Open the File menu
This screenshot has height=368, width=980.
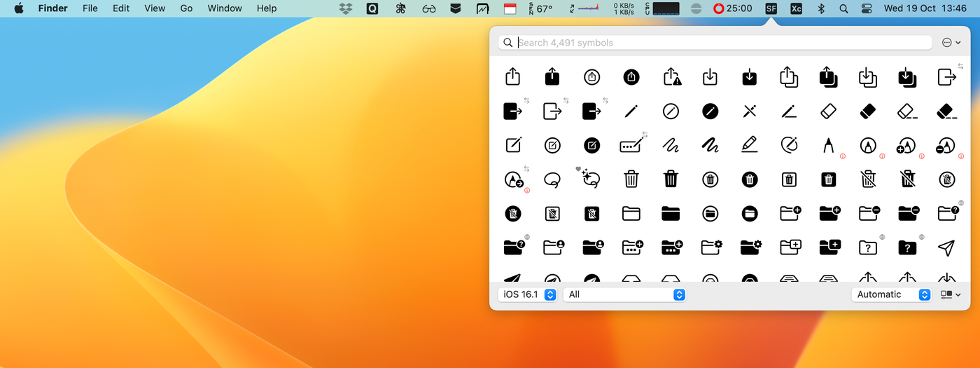click(90, 8)
